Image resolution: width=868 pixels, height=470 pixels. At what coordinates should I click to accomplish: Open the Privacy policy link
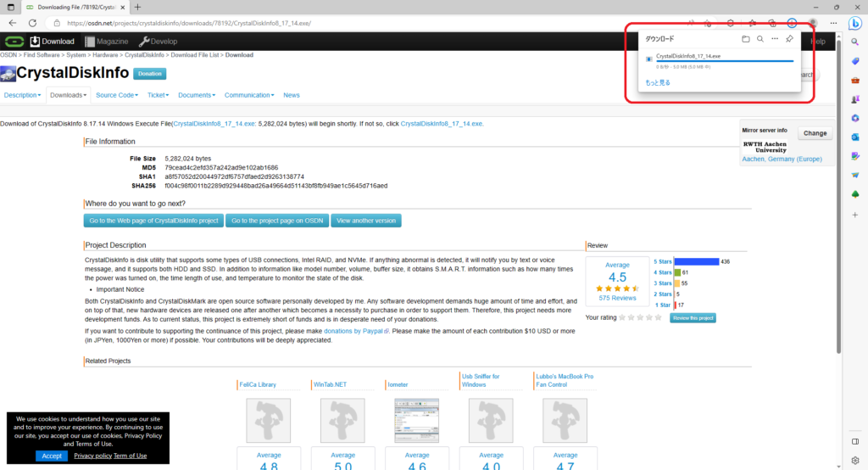point(92,456)
